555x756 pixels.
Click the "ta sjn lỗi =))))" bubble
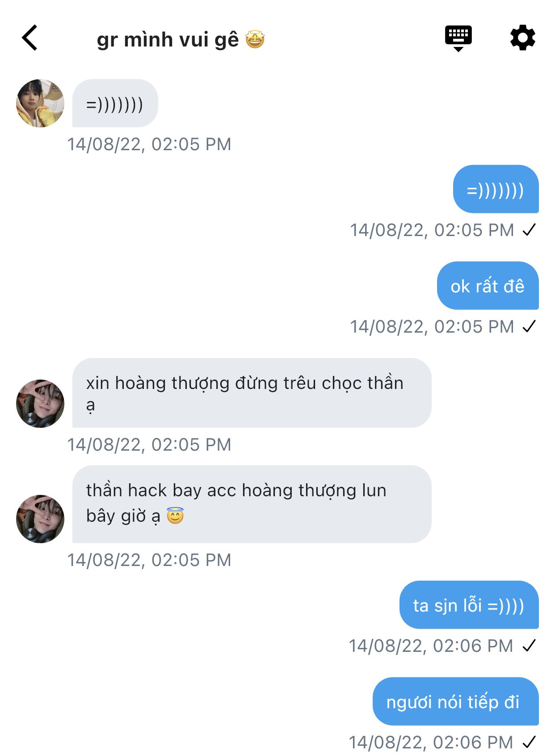pos(469,605)
